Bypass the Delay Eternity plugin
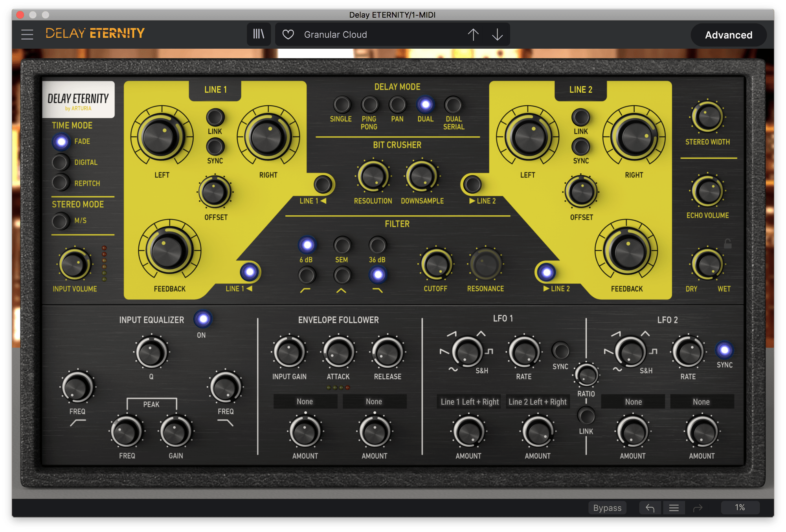 pos(607,507)
